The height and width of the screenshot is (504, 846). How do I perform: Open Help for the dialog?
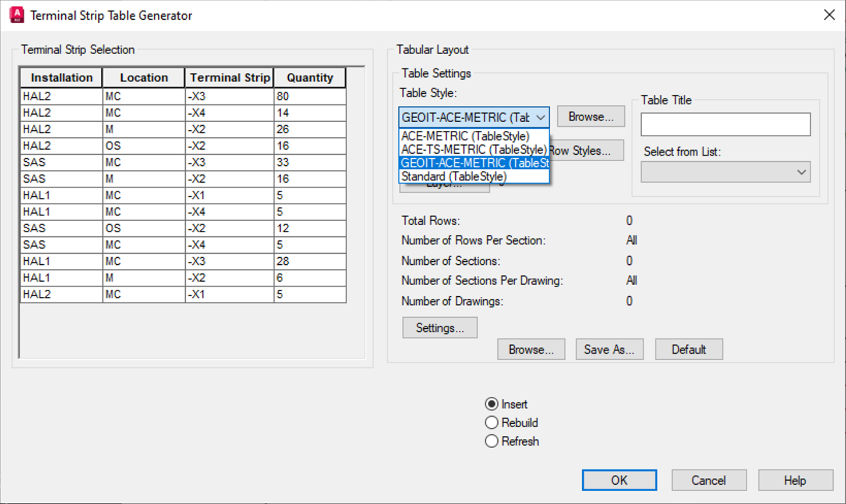point(795,480)
